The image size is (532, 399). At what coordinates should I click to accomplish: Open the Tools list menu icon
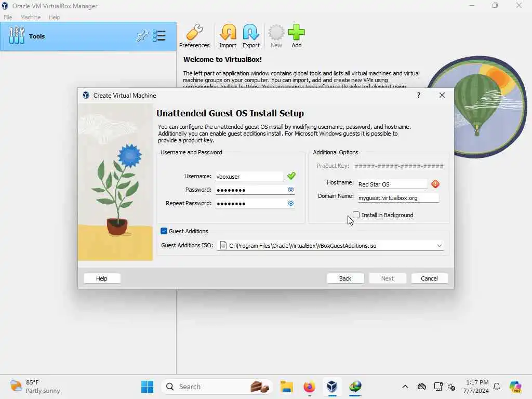click(x=159, y=36)
